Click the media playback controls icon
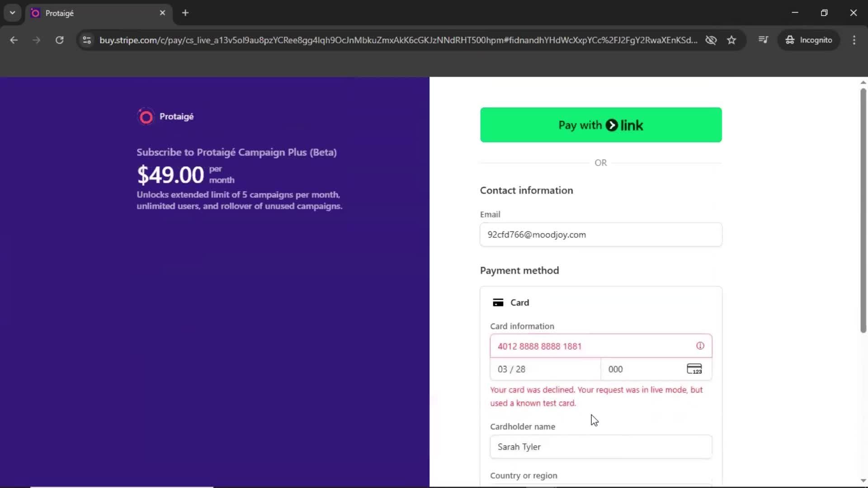 click(x=763, y=40)
